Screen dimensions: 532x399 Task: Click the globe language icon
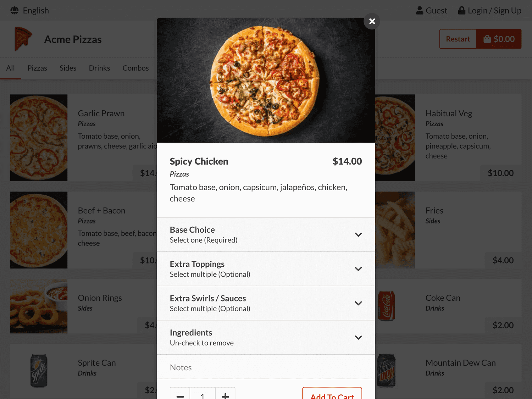click(x=15, y=11)
